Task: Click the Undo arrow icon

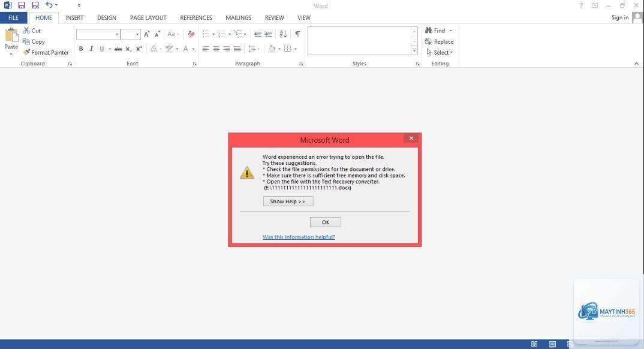Action: (x=49, y=5)
